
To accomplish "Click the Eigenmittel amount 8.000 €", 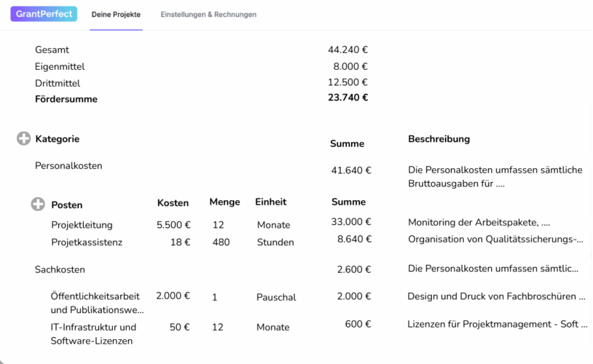I will pyautogui.click(x=350, y=66).
